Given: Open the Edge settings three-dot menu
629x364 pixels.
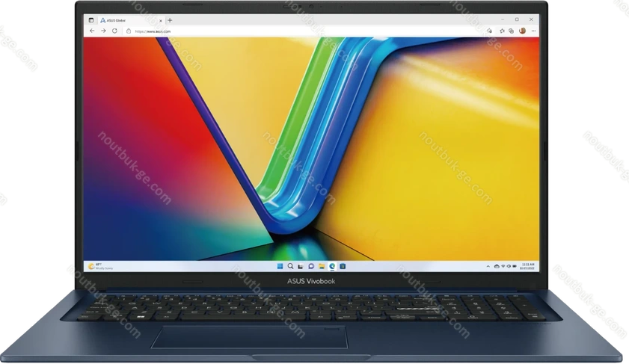Looking at the screenshot, I should pyautogui.click(x=533, y=31).
